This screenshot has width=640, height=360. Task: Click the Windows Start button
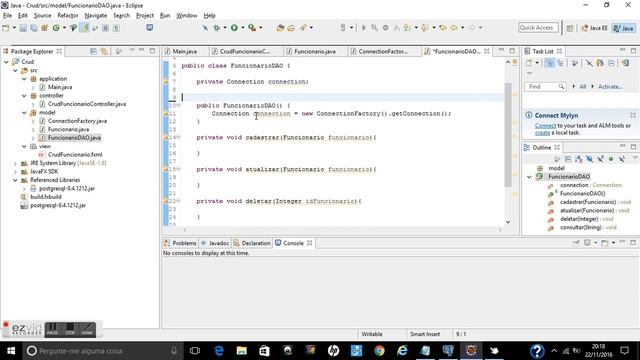click(x=11, y=351)
